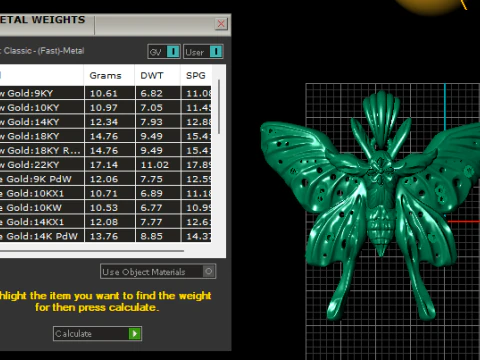
Task: Click the 6.77 DWT cell
Action: point(158,208)
